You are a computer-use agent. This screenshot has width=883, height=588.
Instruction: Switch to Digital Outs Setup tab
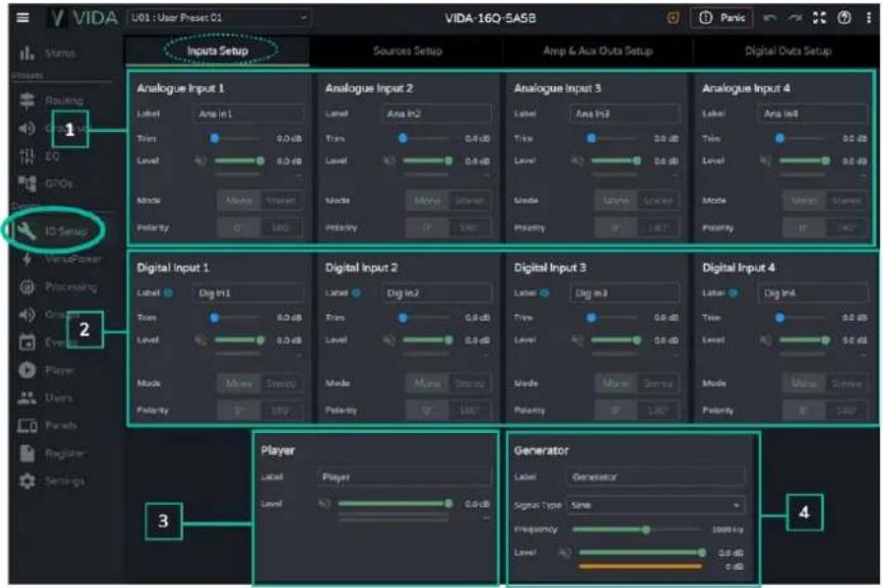[788, 51]
